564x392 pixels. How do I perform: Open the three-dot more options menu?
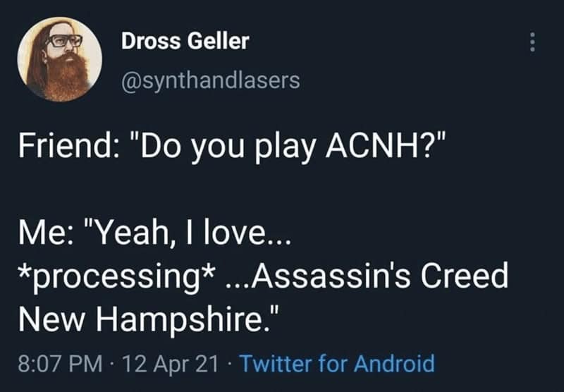pyautogui.click(x=532, y=44)
